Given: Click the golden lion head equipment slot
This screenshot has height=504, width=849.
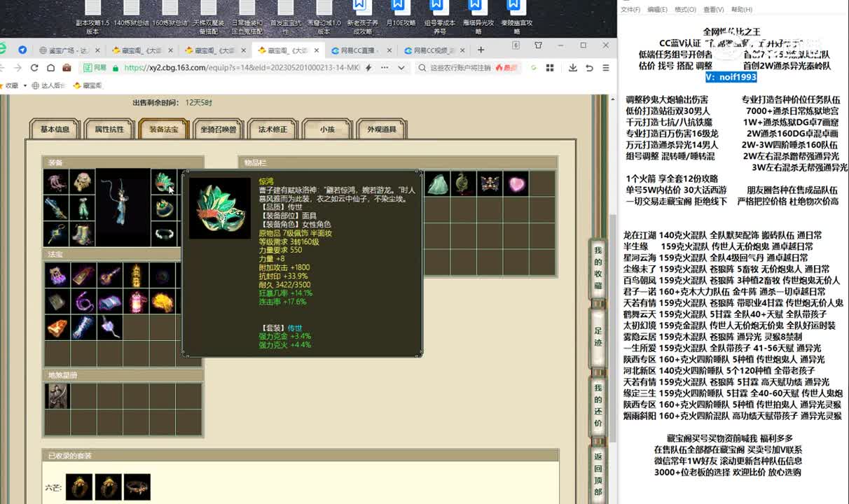Looking at the screenshot, I should coord(82,182).
